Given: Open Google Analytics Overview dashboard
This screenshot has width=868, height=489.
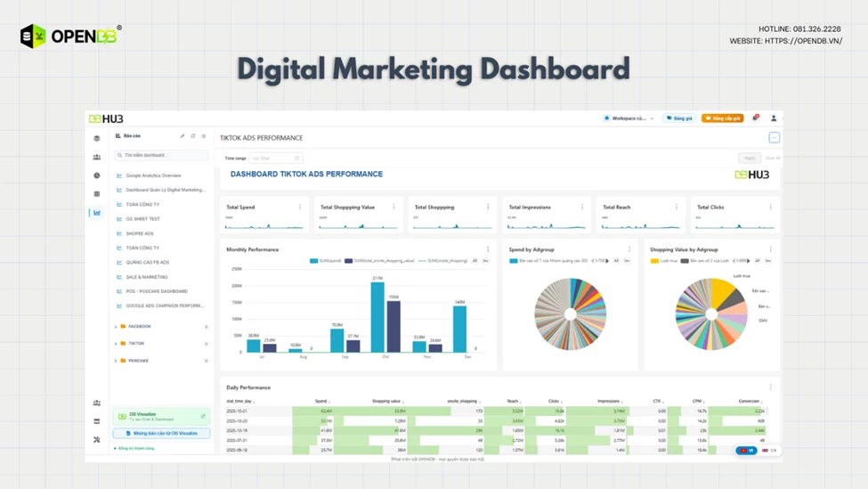Looking at the screenshot, I should (x=153, y=175).
